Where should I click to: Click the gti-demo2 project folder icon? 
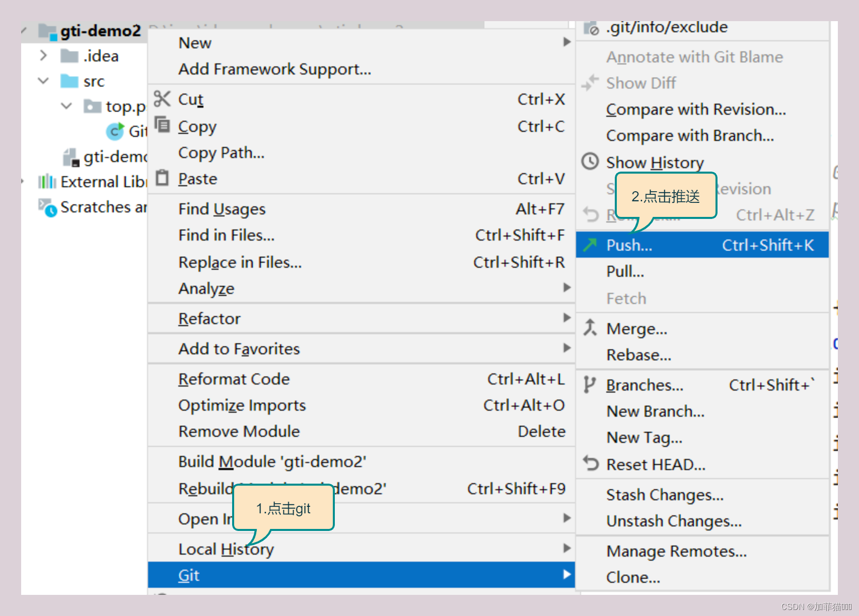click(x=48, y=32)
